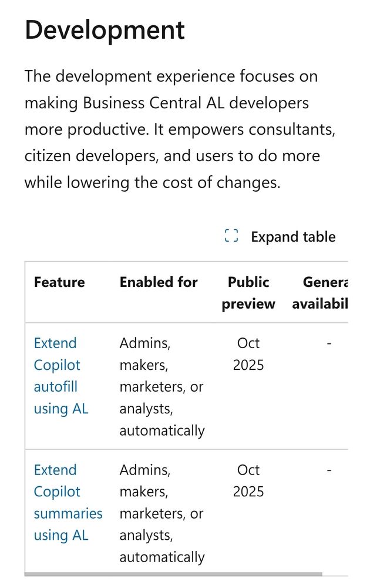
Task: Click the Expand table bracket icon
Action: pyautogui.click(x=231, y=236)
